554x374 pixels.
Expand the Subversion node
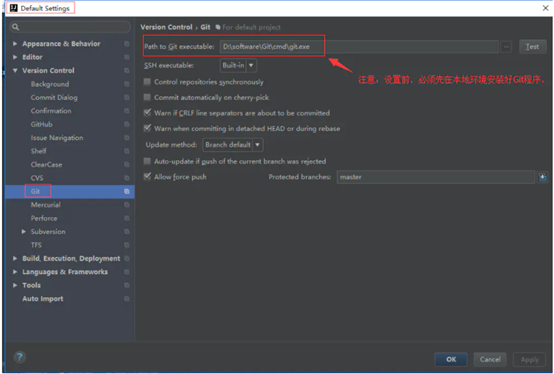(x=24, y=232)
